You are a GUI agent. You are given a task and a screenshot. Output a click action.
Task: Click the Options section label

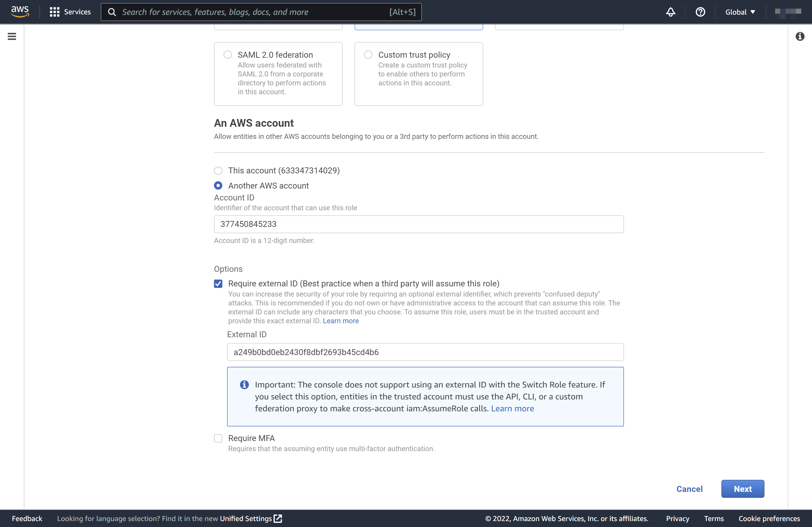228,269
